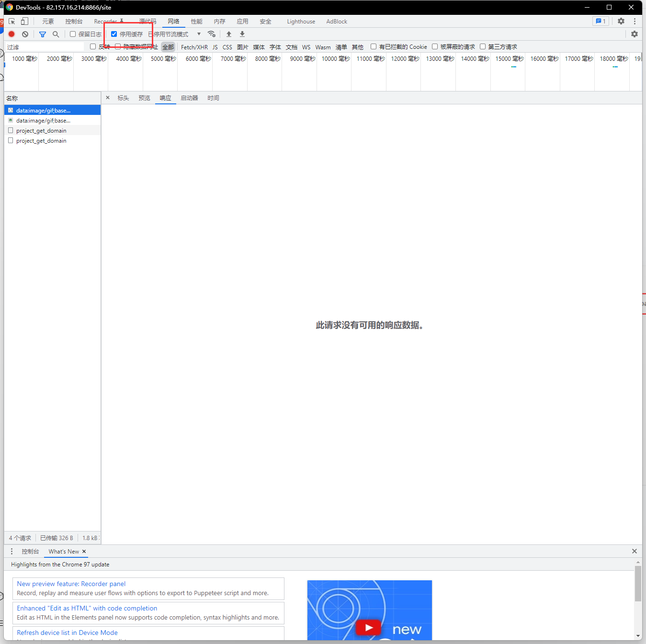Switch to 安全 (Security) tab
Screen dimensions: 646x644
tap(265, 22)
